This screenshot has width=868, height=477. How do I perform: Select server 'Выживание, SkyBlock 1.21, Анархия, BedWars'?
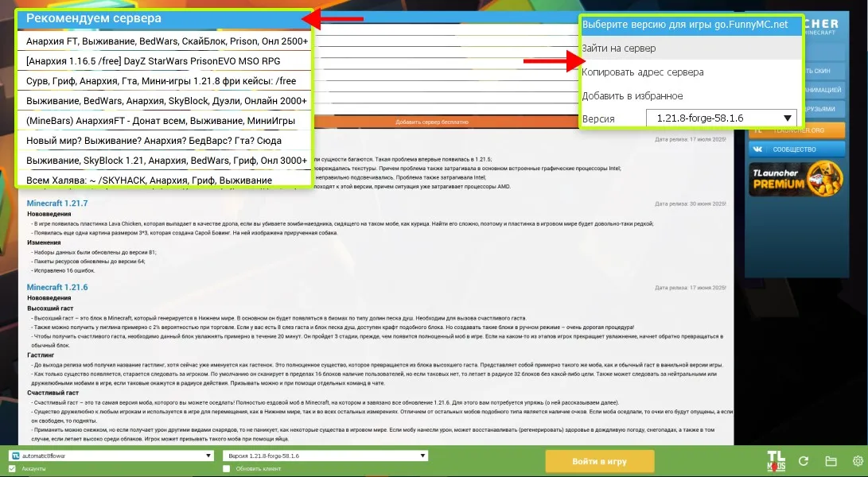pos(165,161)
